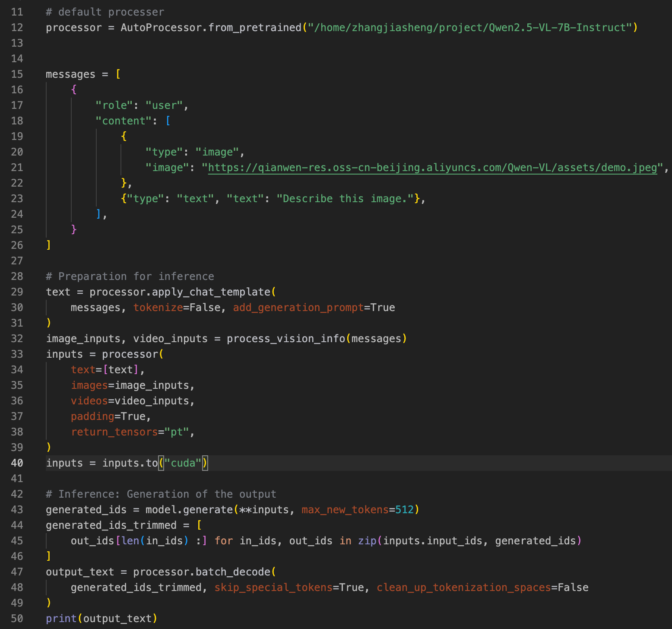
Task: Place cursor in the "cuda" string
Action: (183, 463)
